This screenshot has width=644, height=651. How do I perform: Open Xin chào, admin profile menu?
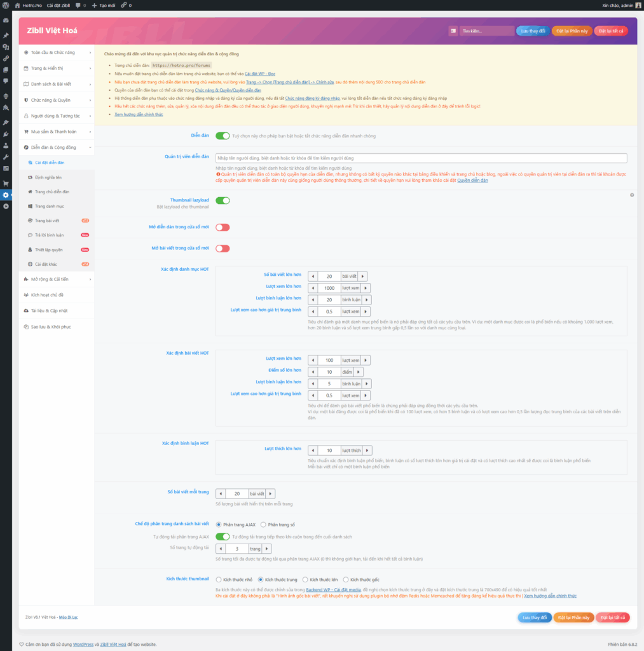click(621, 5)
